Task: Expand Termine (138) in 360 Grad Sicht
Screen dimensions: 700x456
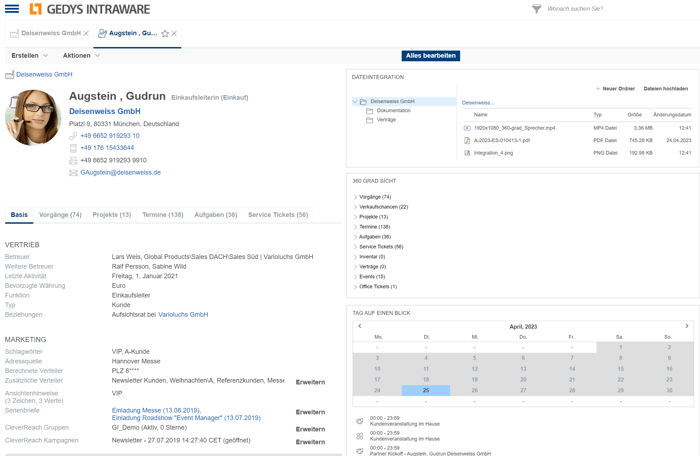Action: (x=355, y=227)
